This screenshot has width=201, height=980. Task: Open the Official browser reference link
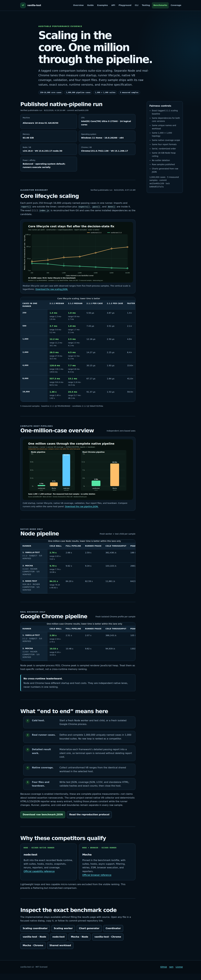(x=97, y=875)
